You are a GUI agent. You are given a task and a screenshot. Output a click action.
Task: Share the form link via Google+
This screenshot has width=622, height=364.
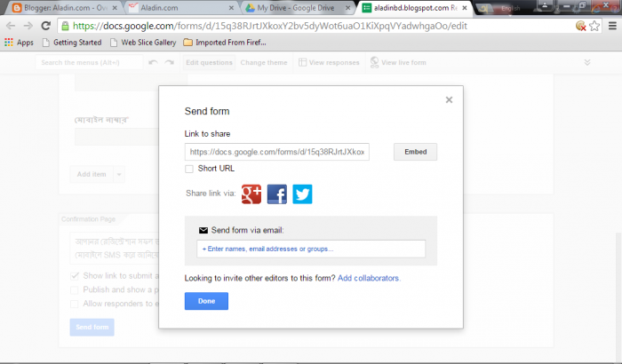tap(251, 194)
